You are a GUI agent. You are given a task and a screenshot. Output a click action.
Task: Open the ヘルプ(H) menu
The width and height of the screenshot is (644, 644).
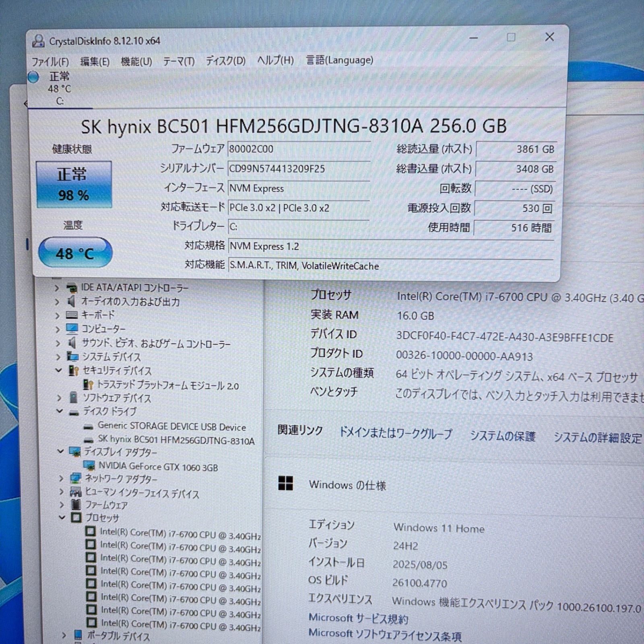[x=275, y=60]
